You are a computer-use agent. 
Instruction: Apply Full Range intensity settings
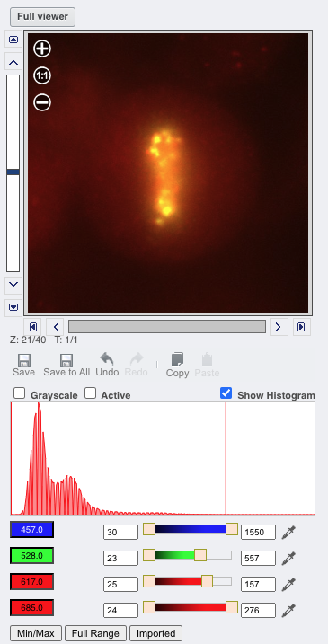(x=95, y=633)
